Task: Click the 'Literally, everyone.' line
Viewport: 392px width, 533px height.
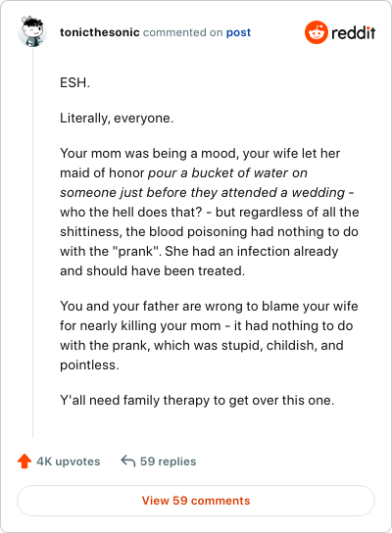Action: 117,119
